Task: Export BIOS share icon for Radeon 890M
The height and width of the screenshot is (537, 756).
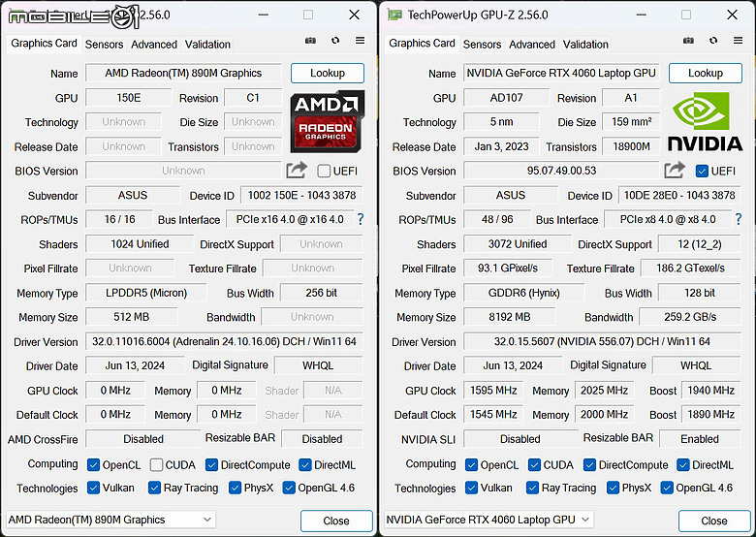Action: click(296, 171)
